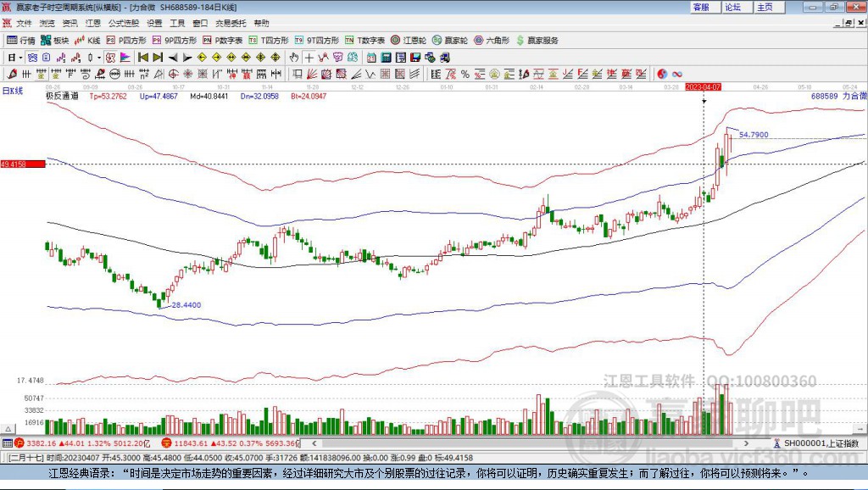Select the circled crosshair target tool
This screenshot has width=868, height=490.
click(x=173, y=74)
